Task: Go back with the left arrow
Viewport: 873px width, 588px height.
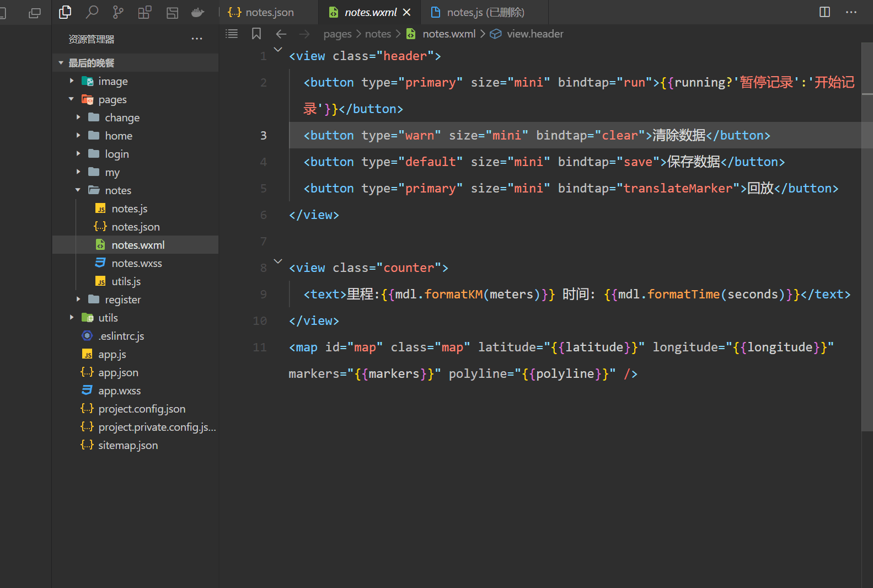Action: click(281, 34)
